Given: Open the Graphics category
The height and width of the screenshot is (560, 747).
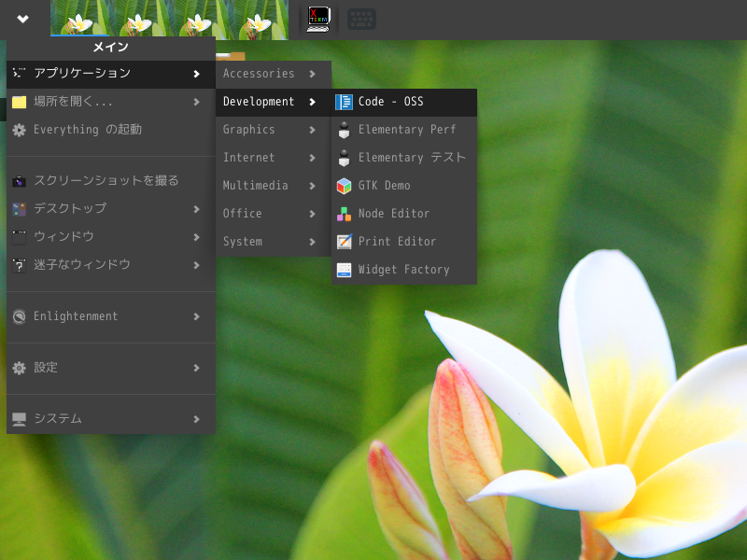Looking at the screenshot, I should [274, 130].
